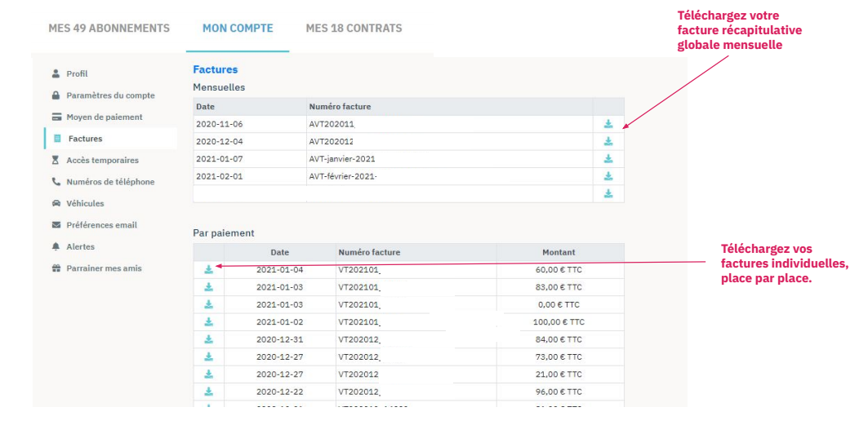Click the Mensuelles subheading

(219, 86)
